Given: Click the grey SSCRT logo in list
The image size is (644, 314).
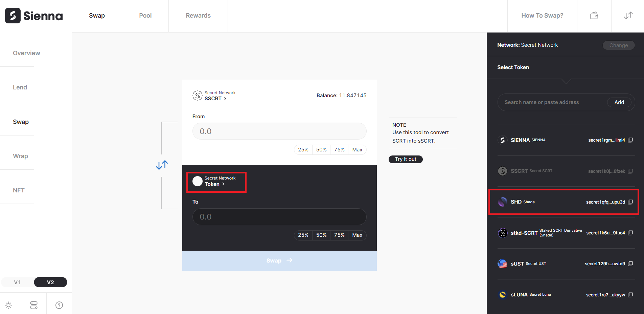Looking at the screenshot, I should [503, 171].
